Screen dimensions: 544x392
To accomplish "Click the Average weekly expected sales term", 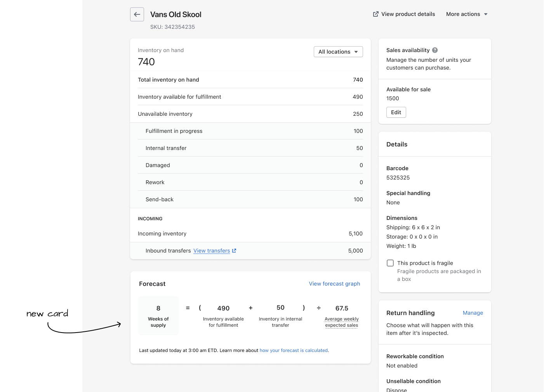I will click(341, 322).
